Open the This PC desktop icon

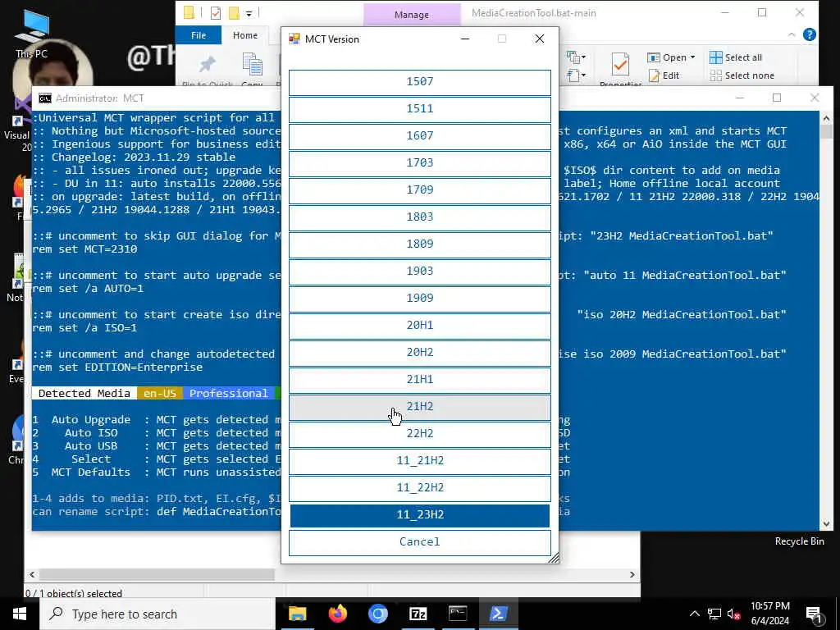[x=32, y=34]
